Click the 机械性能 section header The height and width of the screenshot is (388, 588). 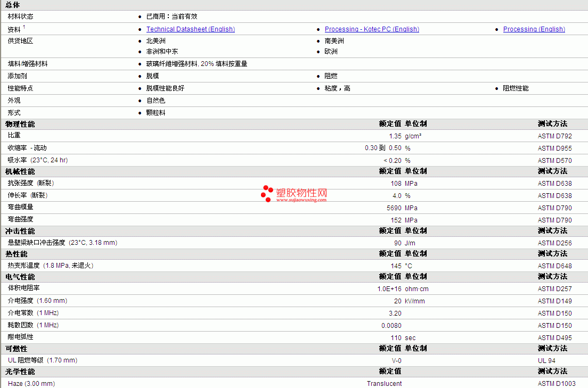click(20, 172)
